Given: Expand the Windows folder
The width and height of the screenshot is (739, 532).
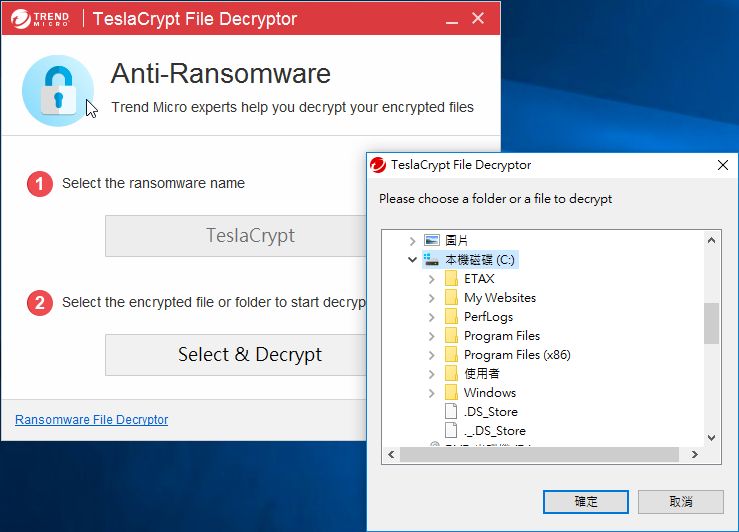Looking at the screenshot, I should [x=431, y=393].
